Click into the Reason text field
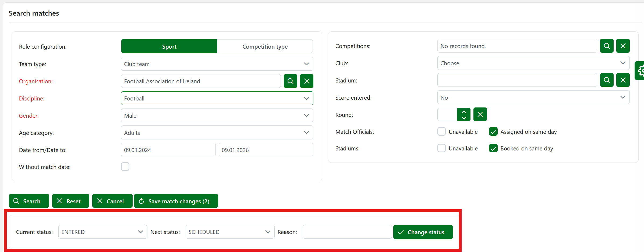644x252 pixels. point(347,232)
